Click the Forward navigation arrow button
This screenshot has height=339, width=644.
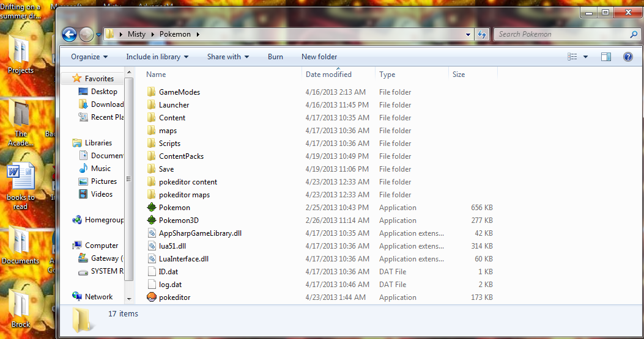coord(86,34)
